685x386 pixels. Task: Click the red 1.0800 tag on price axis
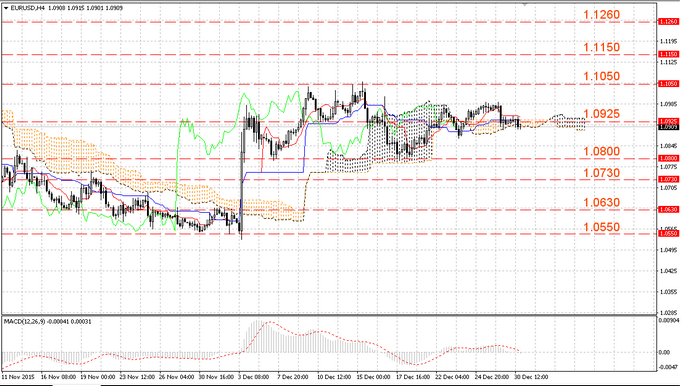(x=668, y=159)
